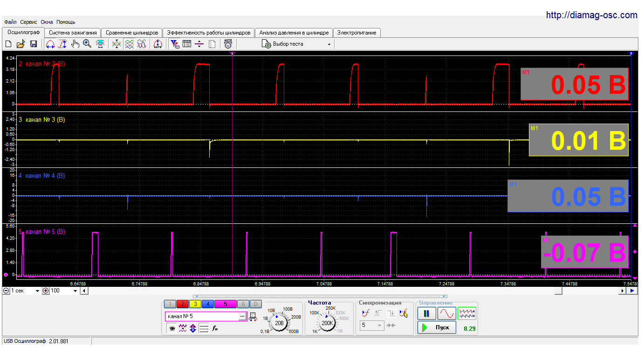Open the Выбор теста dropdown

pos(297,44)
